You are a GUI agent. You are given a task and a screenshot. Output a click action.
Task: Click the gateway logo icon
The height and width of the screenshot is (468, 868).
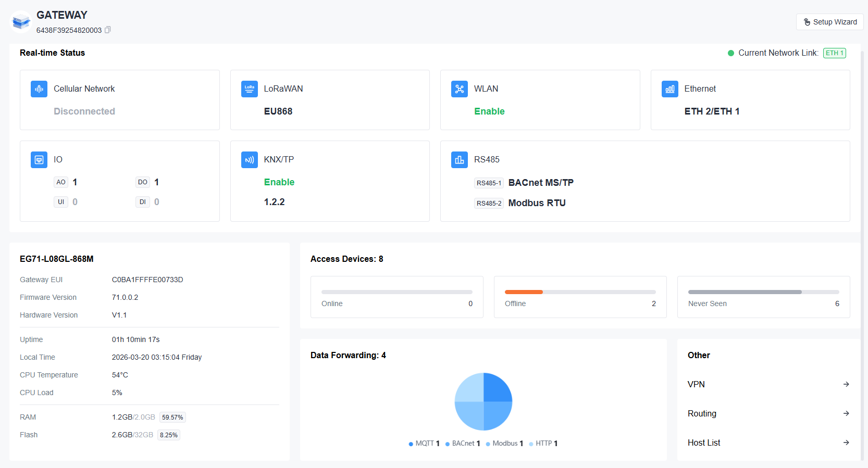click(x=21, y=22)
